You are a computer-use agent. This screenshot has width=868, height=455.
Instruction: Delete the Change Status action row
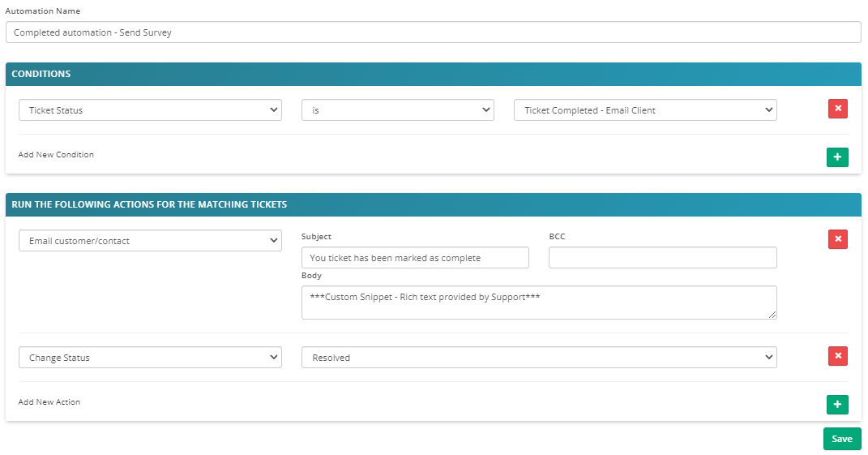(837, 356)
